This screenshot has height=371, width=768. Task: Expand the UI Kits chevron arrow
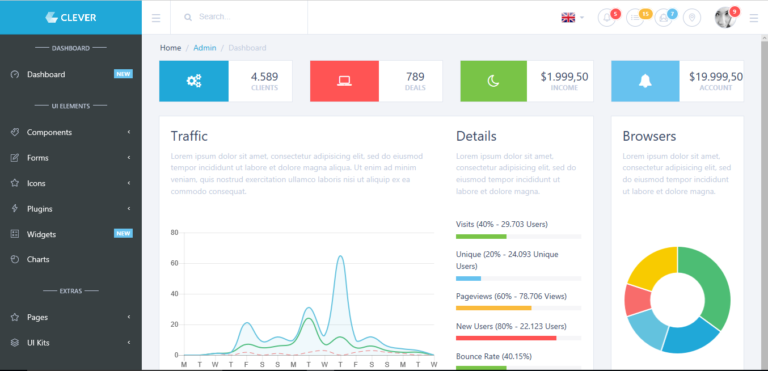(129, 343)
